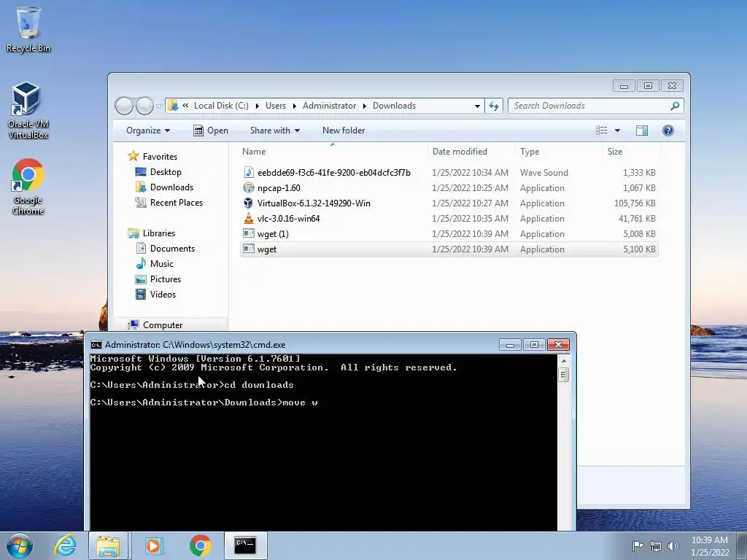
Task: Open Chrome from the taskbar
Action: click(200, 545)
